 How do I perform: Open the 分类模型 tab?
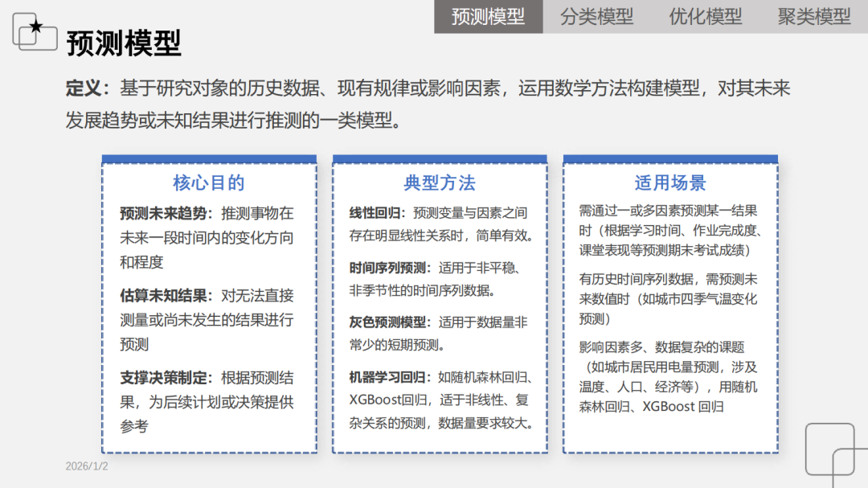(596, 16)
